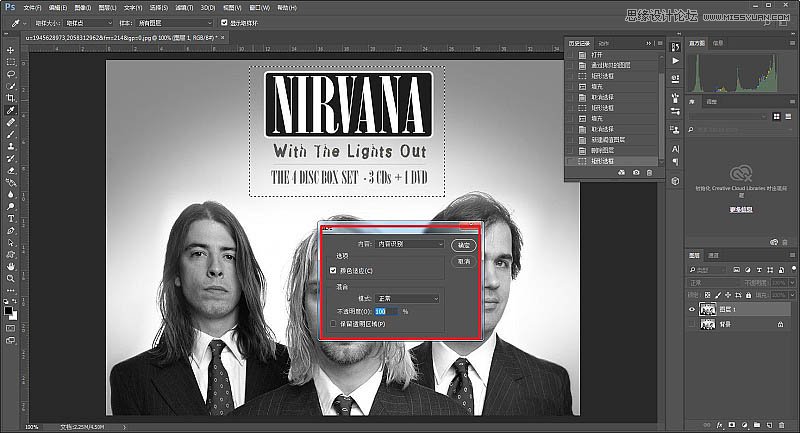This screenshot has height=433, width=800.
Task: Select the Rectangular Marquee tool
Action: (x=11, y=62)
